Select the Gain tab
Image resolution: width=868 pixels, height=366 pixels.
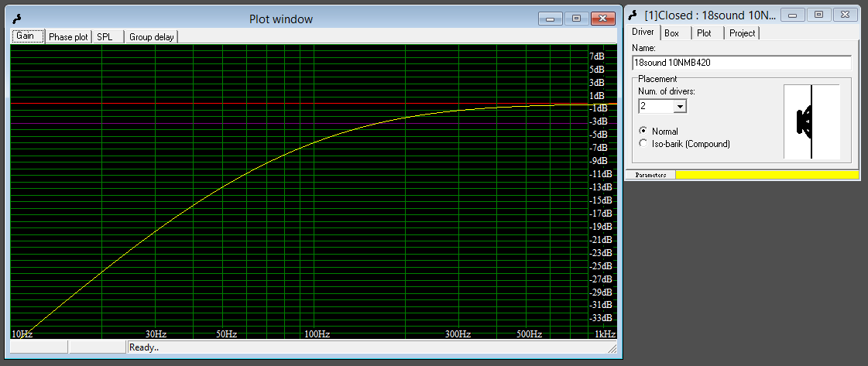26,36
